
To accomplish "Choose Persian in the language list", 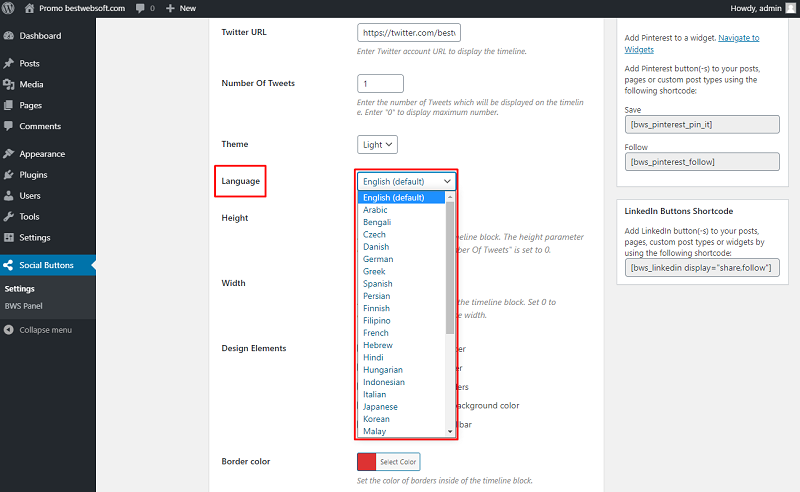I will 402,296.
